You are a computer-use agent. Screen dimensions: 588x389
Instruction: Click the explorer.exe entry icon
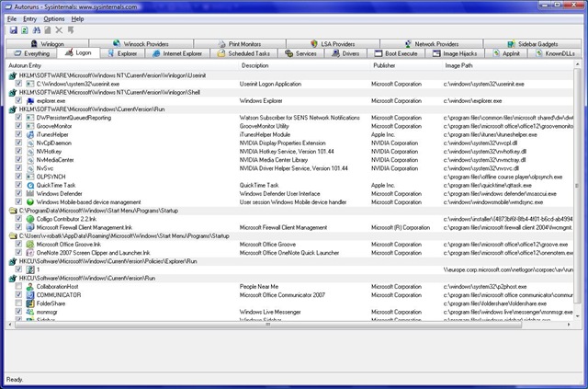click(x=29, y=99)
